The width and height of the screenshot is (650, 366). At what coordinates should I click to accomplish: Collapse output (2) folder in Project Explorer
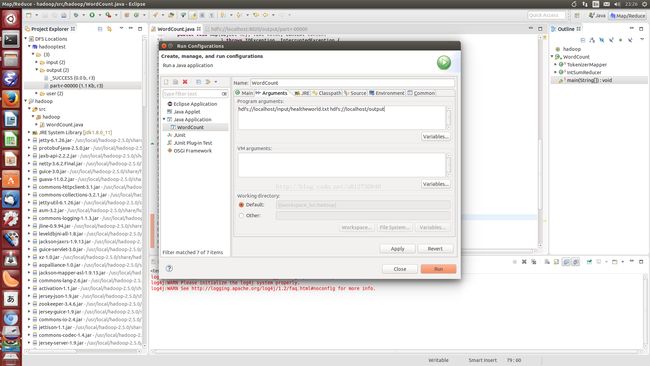tap(36, 70)
